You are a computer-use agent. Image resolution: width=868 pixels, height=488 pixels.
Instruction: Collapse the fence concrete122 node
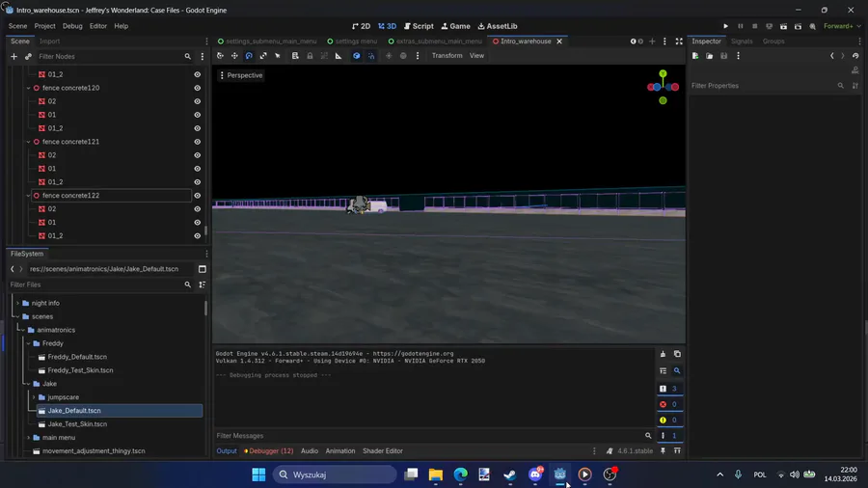29,196
